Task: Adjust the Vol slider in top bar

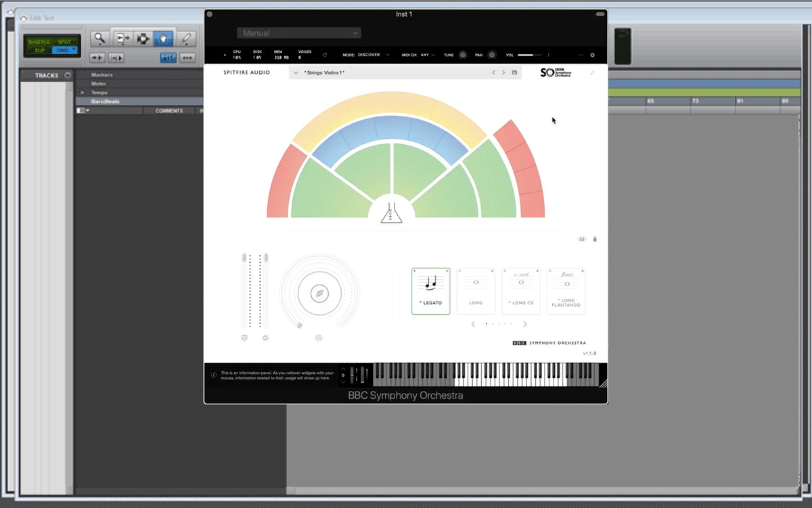Action: tap(531, 55)
